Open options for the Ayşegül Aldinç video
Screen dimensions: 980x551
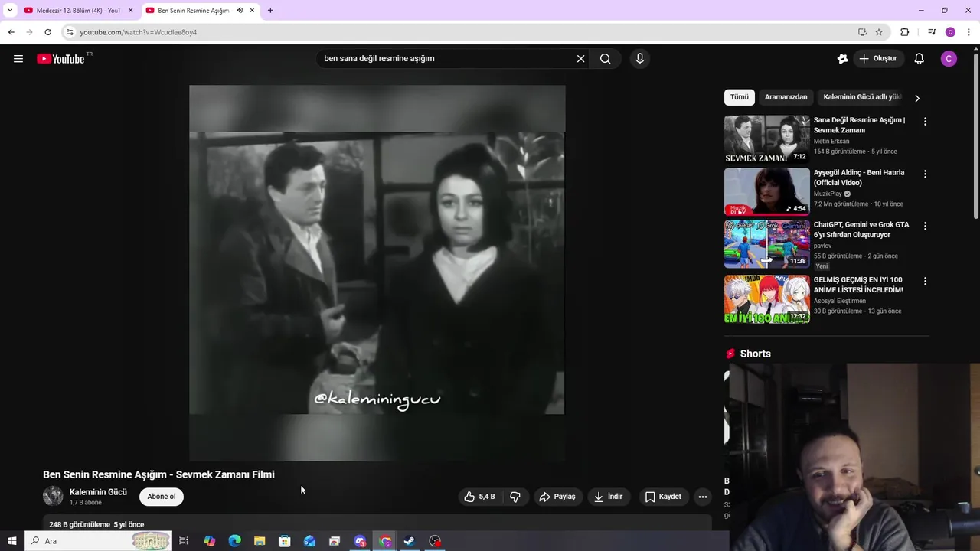925,174
